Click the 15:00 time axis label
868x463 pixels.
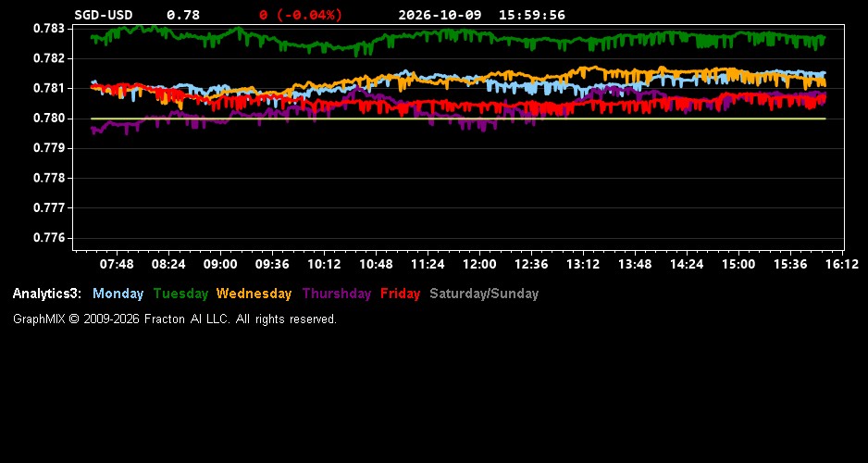coord(738,264)
